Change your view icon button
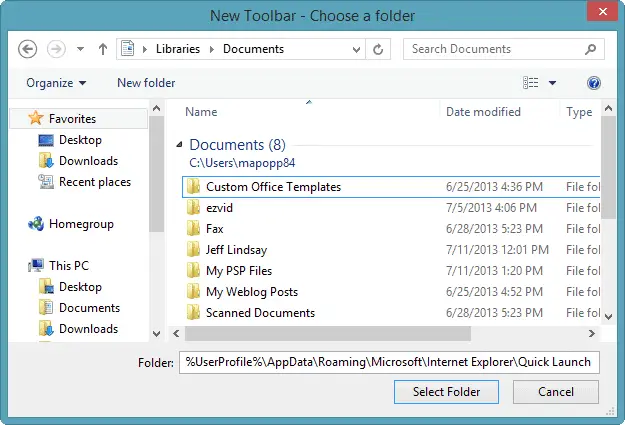This screenshot has height=425, width=625. 531,83
